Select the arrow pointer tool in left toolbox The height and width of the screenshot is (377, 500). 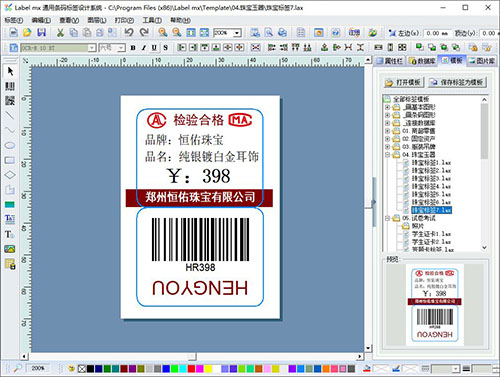pyautogui.click(x=10, y=71)
